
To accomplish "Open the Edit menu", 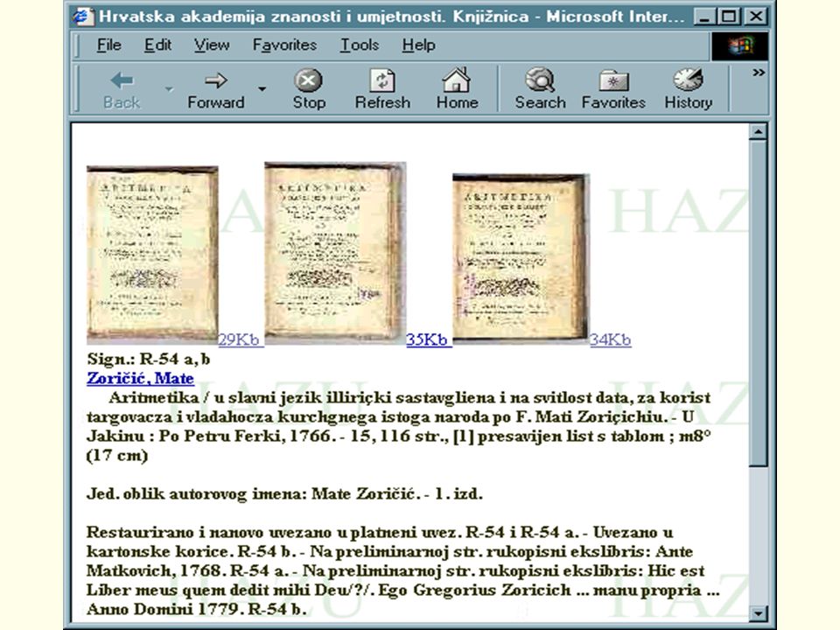I will (x=157, y=45).
